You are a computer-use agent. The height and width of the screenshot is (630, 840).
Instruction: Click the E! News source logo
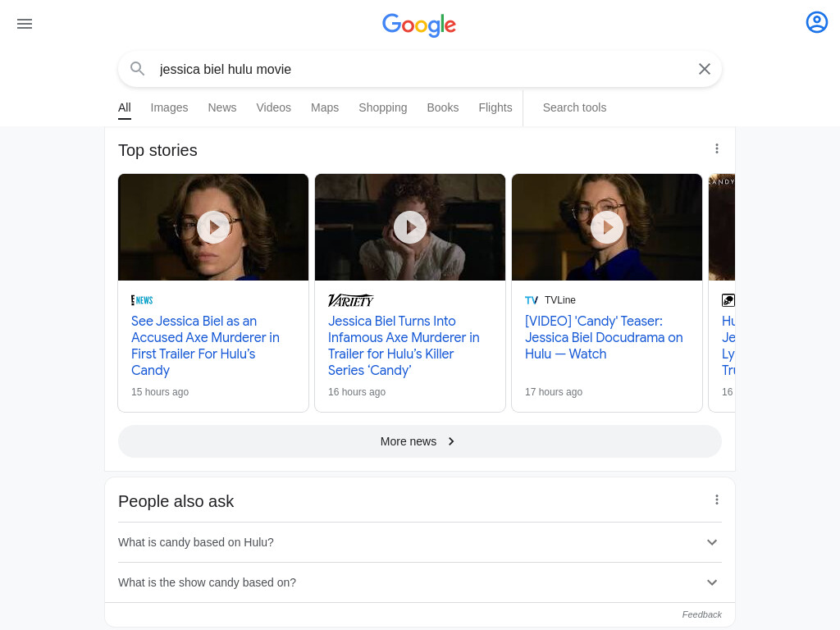click(x=142, y=300)
